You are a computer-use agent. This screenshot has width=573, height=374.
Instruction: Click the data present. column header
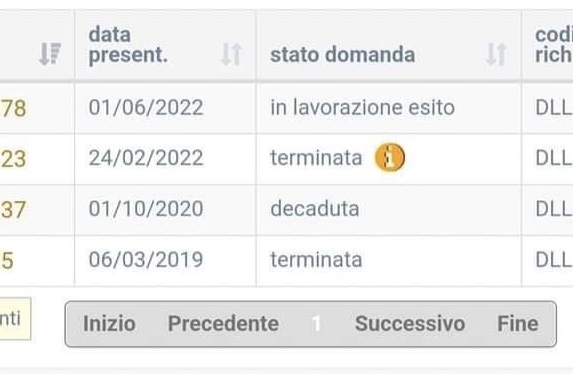point(128,45)
